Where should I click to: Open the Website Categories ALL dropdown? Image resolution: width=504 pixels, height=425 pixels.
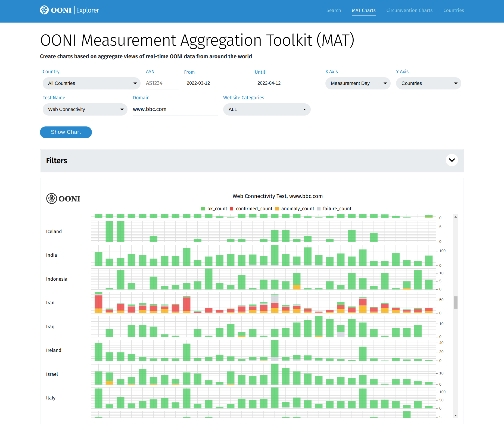[267, 109]
